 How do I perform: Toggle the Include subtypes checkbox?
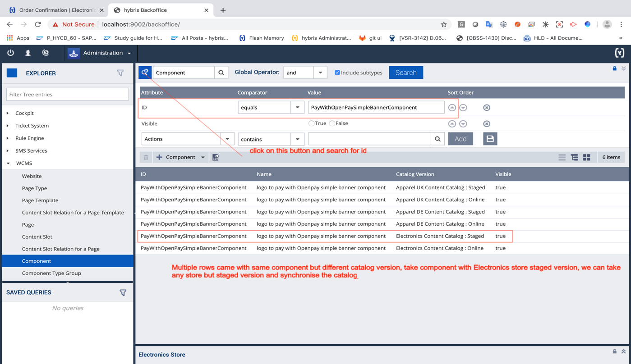coord(337,73)
